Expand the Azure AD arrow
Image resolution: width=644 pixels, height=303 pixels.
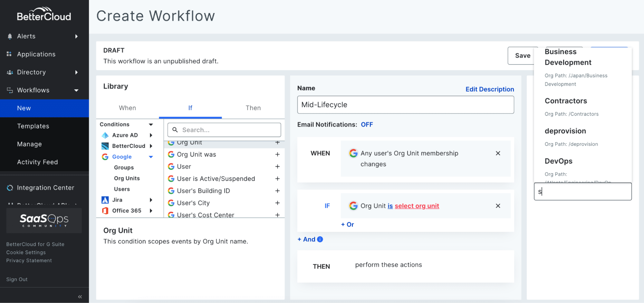coord(151,135)
